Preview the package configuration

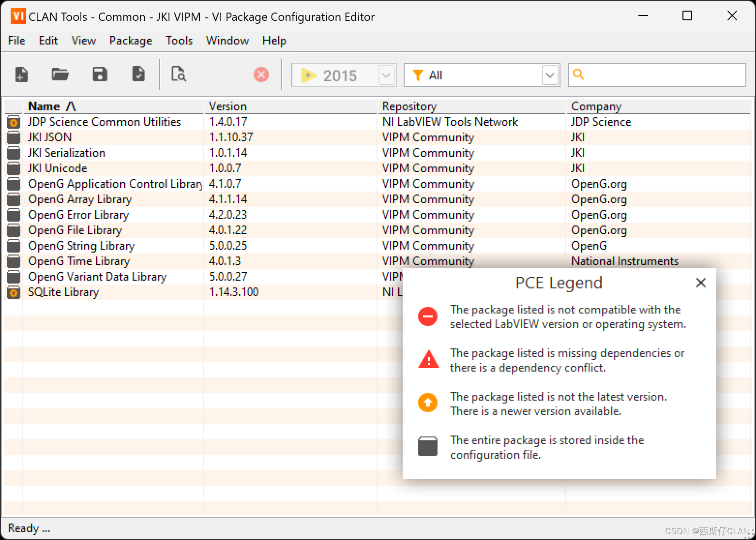(x=179, y=74)
